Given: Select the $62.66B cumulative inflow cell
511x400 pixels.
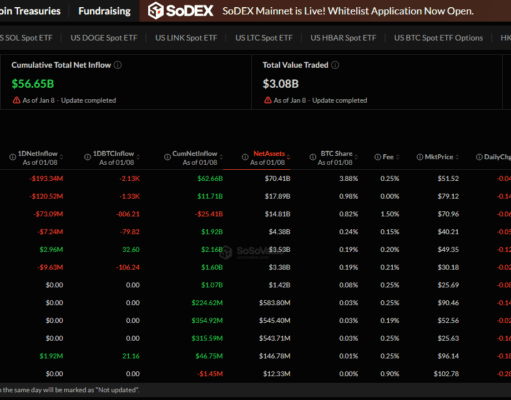Looking at the screenshot, I should coord(210,179).
